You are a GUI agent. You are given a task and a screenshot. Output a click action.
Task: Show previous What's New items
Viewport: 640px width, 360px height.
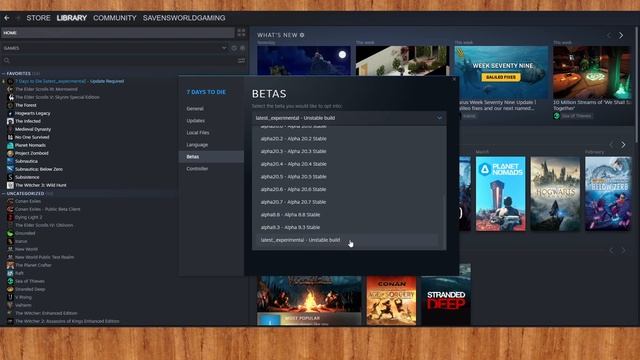609,36
